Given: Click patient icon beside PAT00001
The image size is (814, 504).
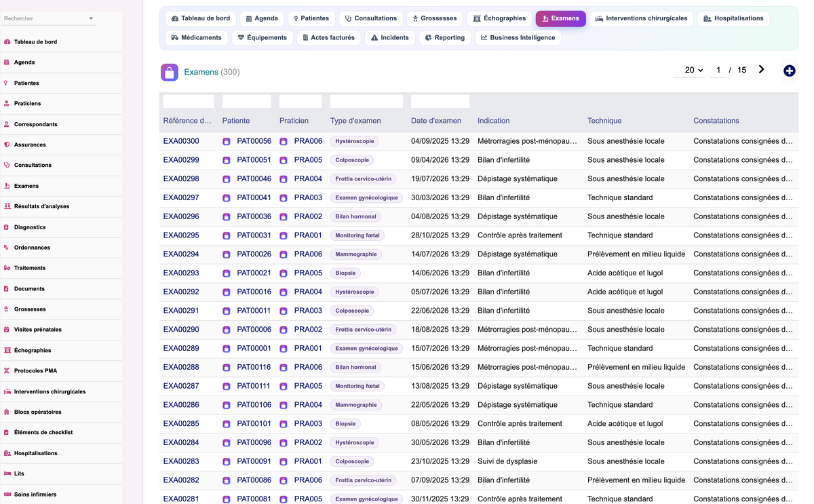Looking at the screenshot, I should pos(227,349).
